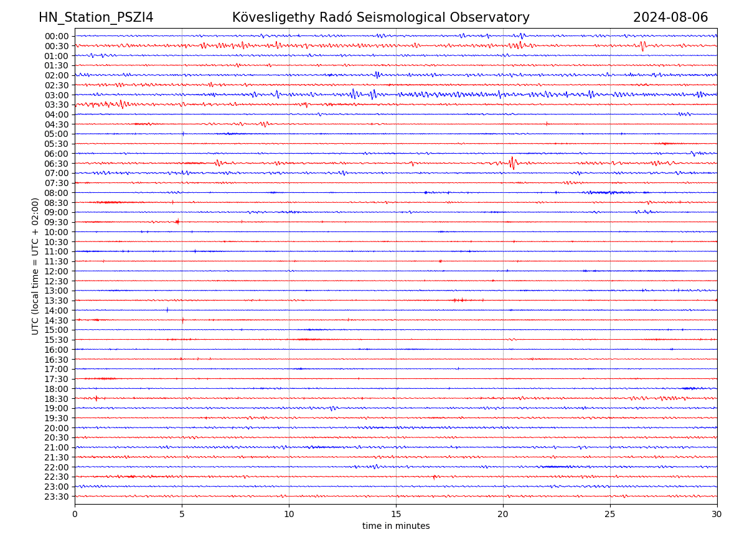Click the Kövesligethy Radó Seismological Observatory heading
This screenshot has width=747, height=560.
click(380, 17)
